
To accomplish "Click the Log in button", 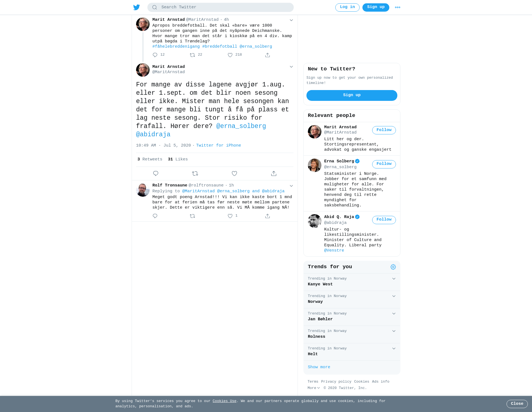I will [x=347, y=7].
